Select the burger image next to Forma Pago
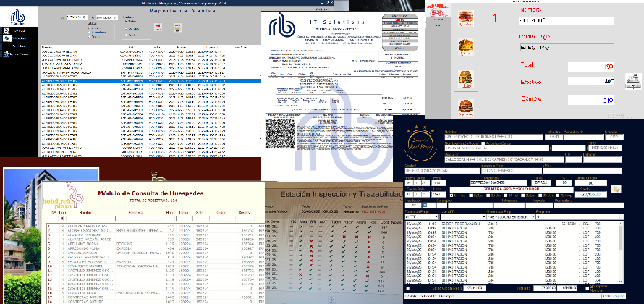 [x=466, y=47]
